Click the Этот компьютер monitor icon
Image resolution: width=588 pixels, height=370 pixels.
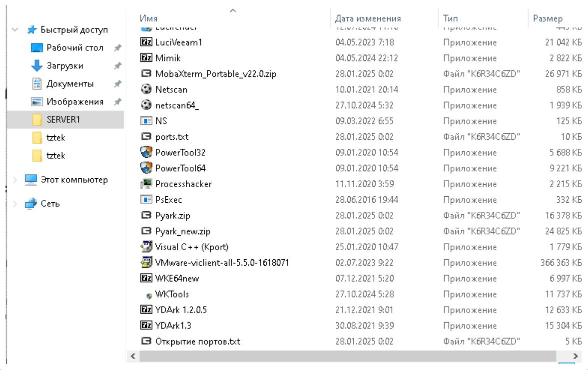(31, 180)
